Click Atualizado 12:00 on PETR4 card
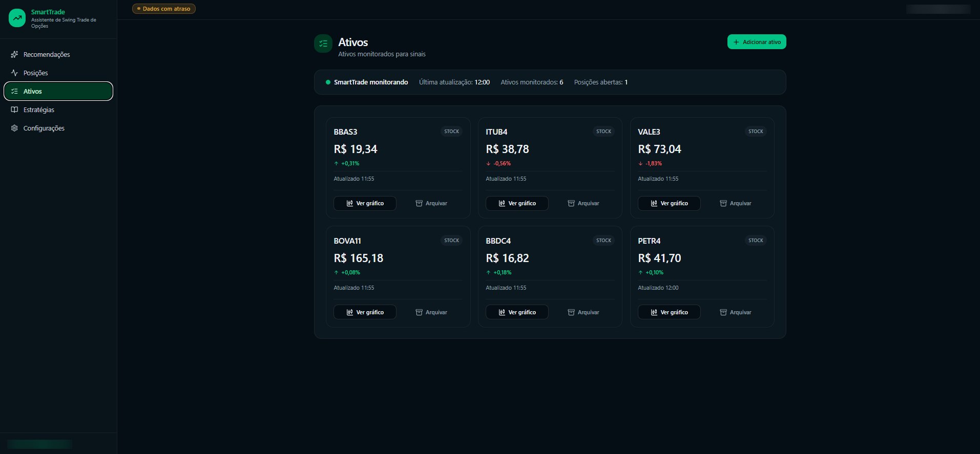980x454 pixels. pos(658,288)
